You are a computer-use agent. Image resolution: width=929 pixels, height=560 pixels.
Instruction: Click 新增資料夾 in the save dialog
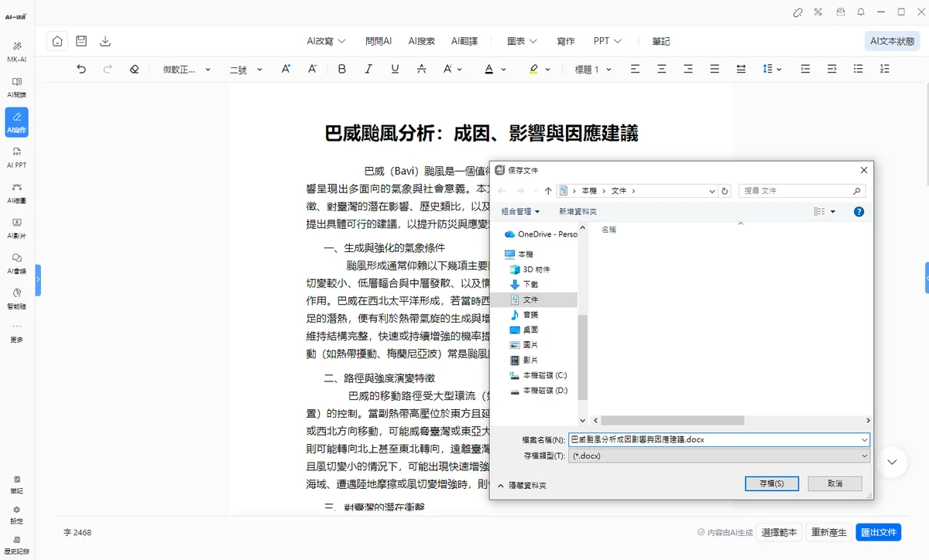click(x=578, y=211)
